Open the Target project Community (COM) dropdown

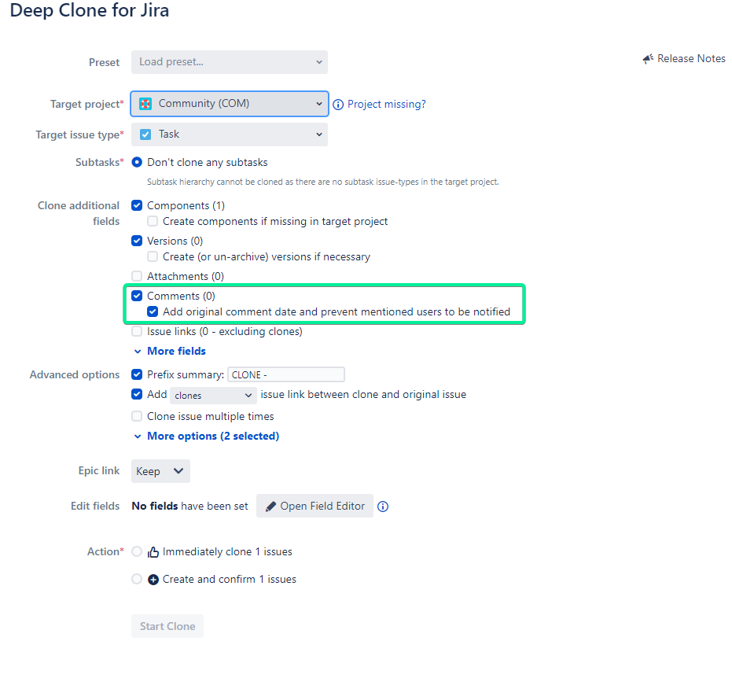point(230,104)
